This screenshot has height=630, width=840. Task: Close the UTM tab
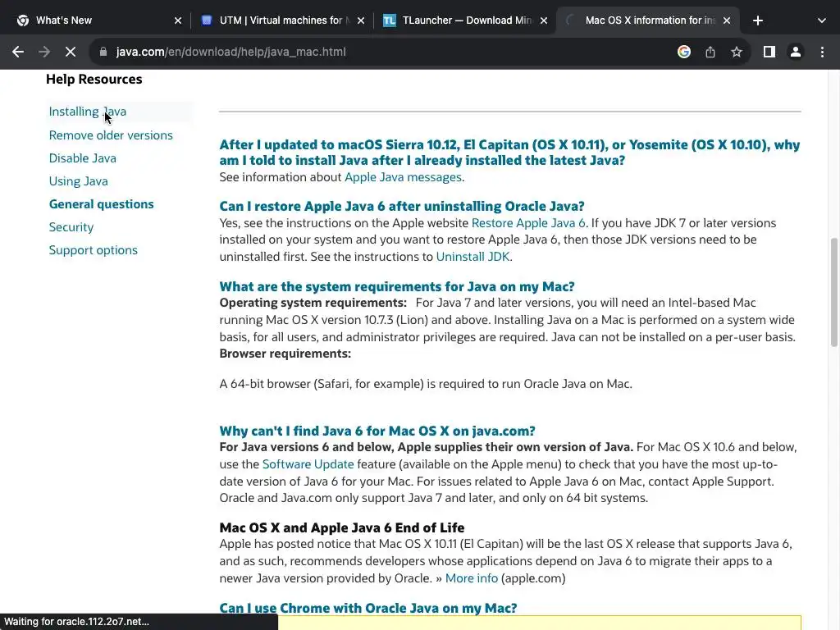361,21
